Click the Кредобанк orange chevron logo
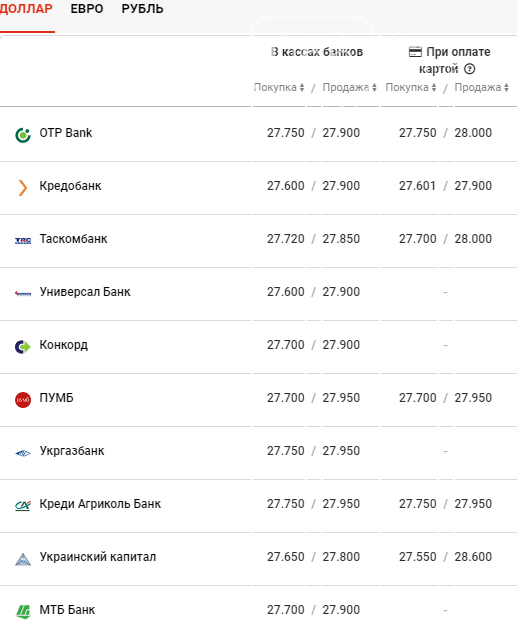The height and width of the screenshot is (635, 518). (x=23, y=188)
